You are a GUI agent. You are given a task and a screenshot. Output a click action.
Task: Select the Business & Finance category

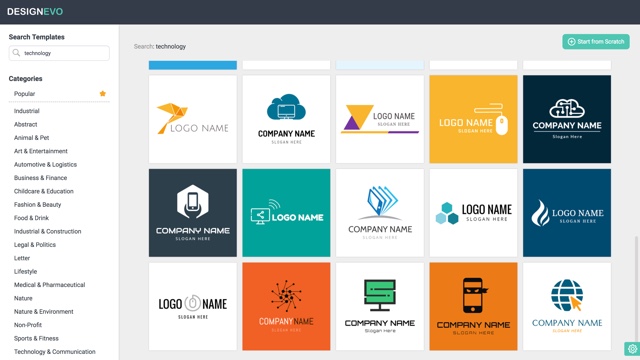click(x=40, y=178)
